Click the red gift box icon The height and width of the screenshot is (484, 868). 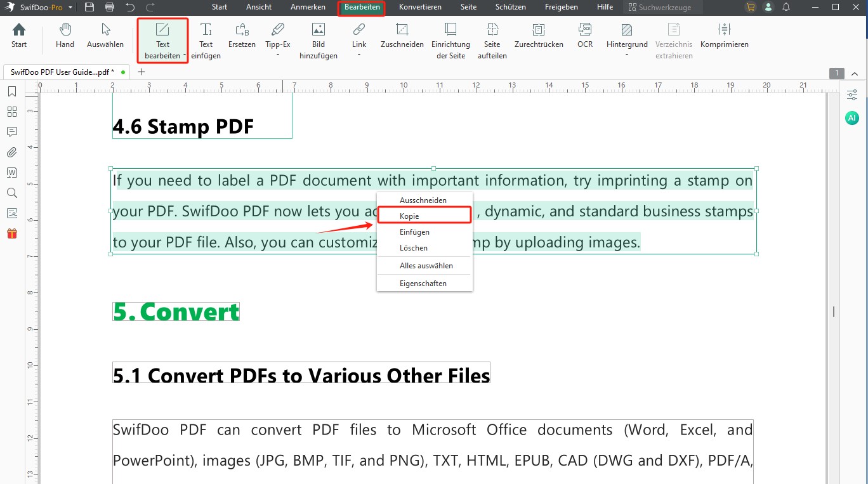click(12, 233)
